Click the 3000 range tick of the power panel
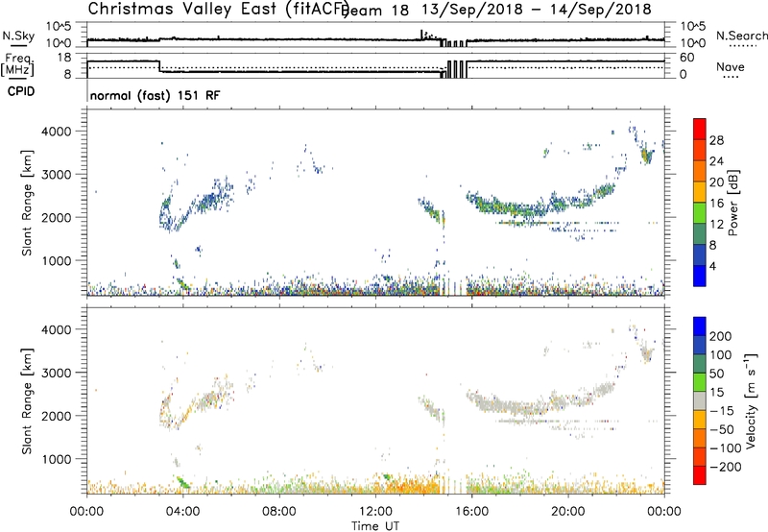Viewport: 768px width, 532px height. [57, 175]
